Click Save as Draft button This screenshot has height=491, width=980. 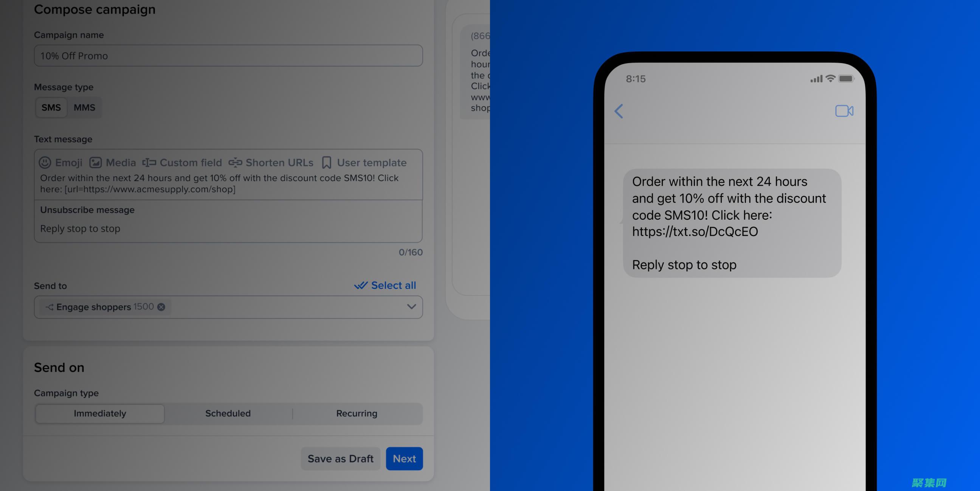pyautogui.click(x=340, y=458)
